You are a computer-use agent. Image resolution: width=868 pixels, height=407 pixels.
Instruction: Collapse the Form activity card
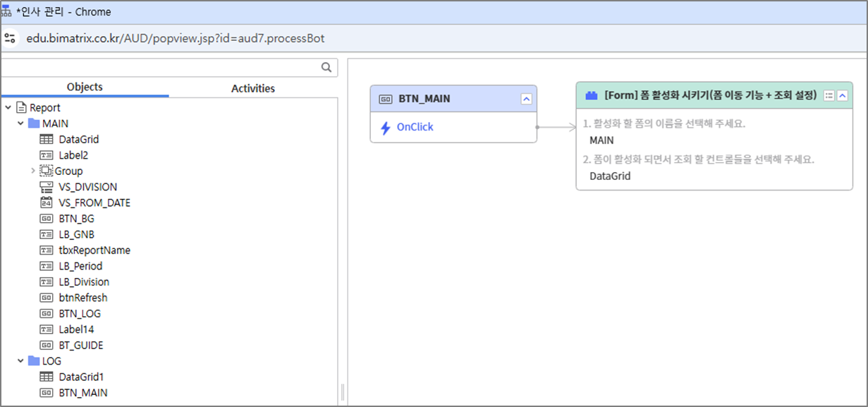click(843, 95)
